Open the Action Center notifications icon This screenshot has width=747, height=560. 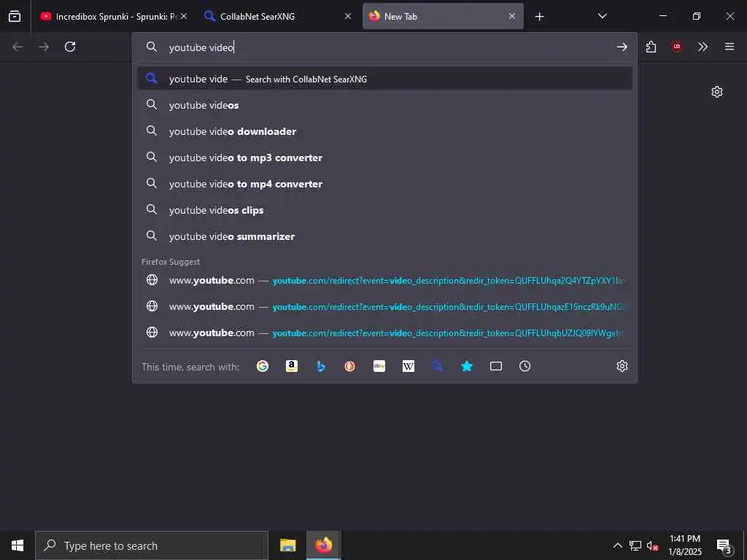pos(724,545)
